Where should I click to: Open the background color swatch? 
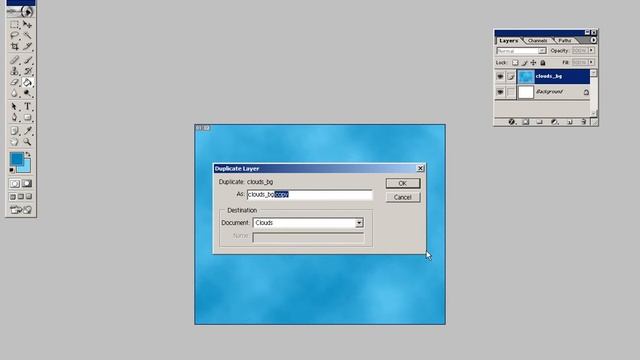(26, 167)
